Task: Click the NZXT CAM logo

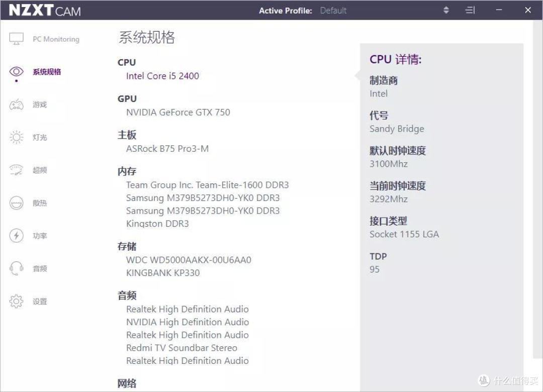Action: tap(45, 11)
